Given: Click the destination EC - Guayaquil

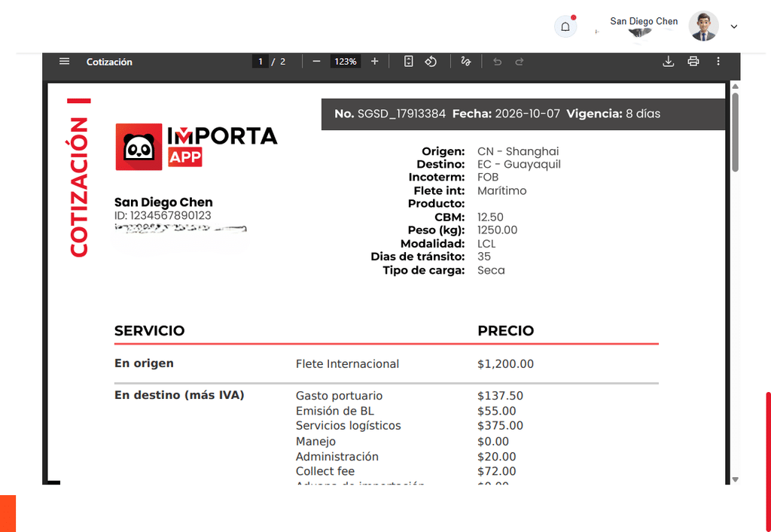Looking at the screenshot, I should (x=519, y=164).
